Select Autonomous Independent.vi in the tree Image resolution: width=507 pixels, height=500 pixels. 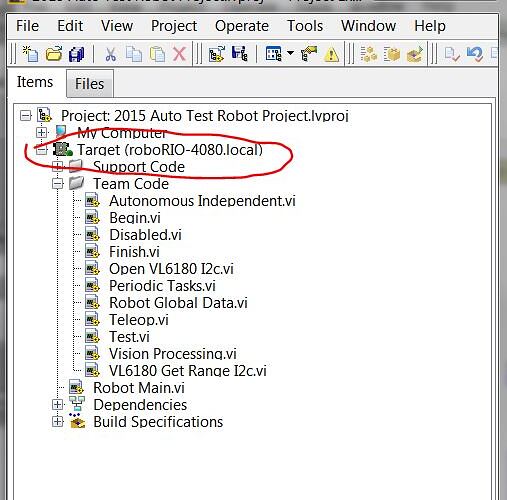202,201
